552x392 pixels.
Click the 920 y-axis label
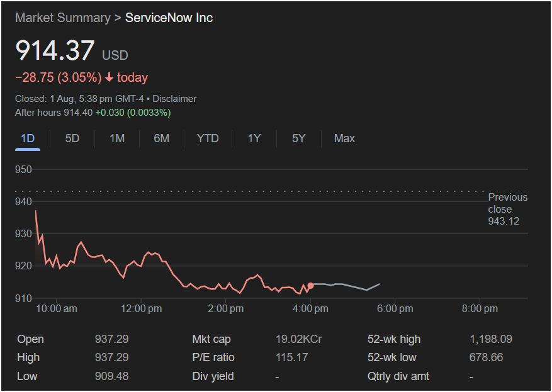tap(23, 266)
